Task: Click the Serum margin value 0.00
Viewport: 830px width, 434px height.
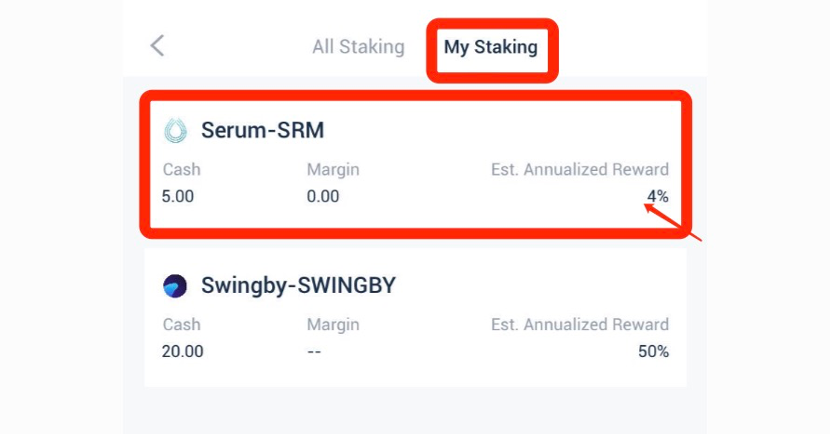Action: (323, 197)
